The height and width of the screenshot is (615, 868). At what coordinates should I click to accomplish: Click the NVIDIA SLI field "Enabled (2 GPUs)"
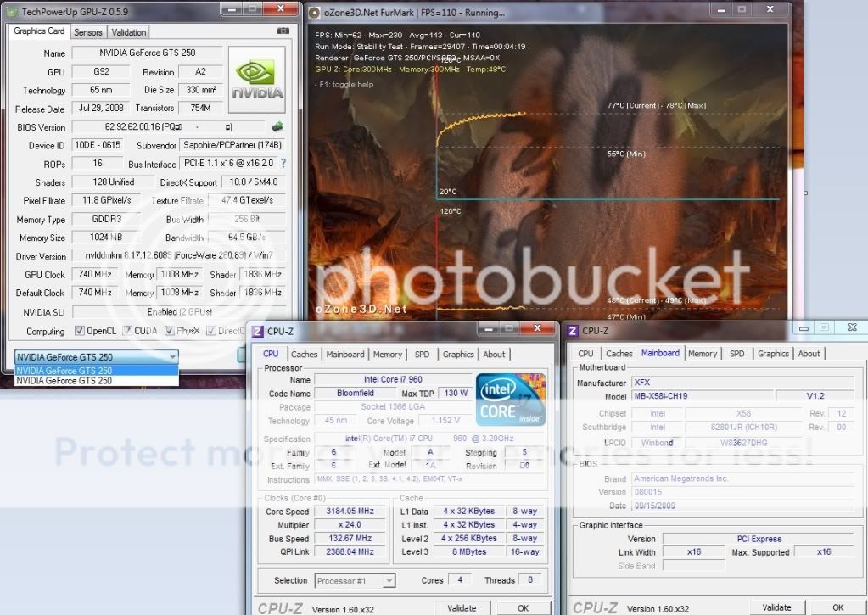(x=179, y=312)
